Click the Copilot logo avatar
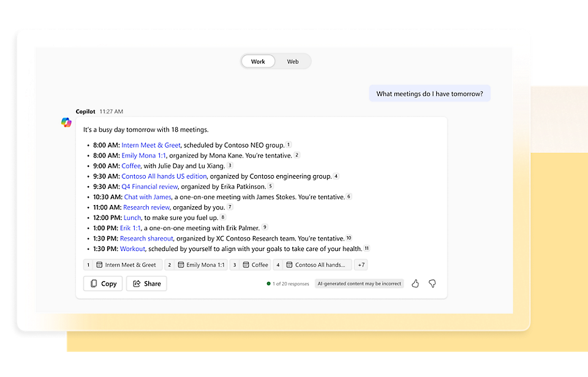Screen dimensions: 588x377 pos(66,122)
